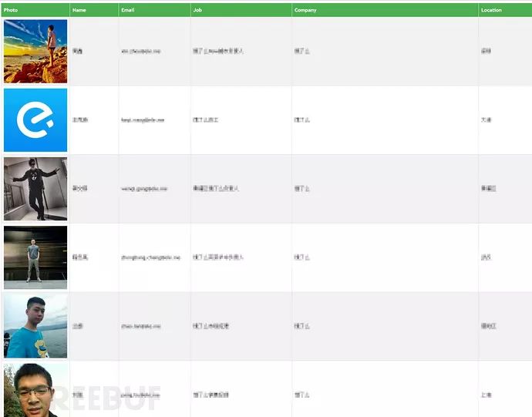
Task: Select job cell in arms-spread photo row
Action: point(241,189)
